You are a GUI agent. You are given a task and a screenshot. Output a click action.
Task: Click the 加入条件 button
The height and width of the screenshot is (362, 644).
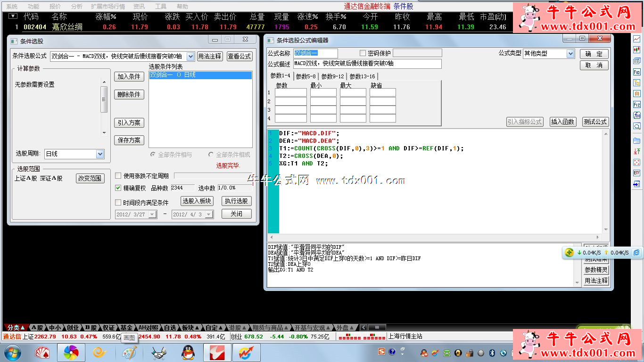click(129, 77)
